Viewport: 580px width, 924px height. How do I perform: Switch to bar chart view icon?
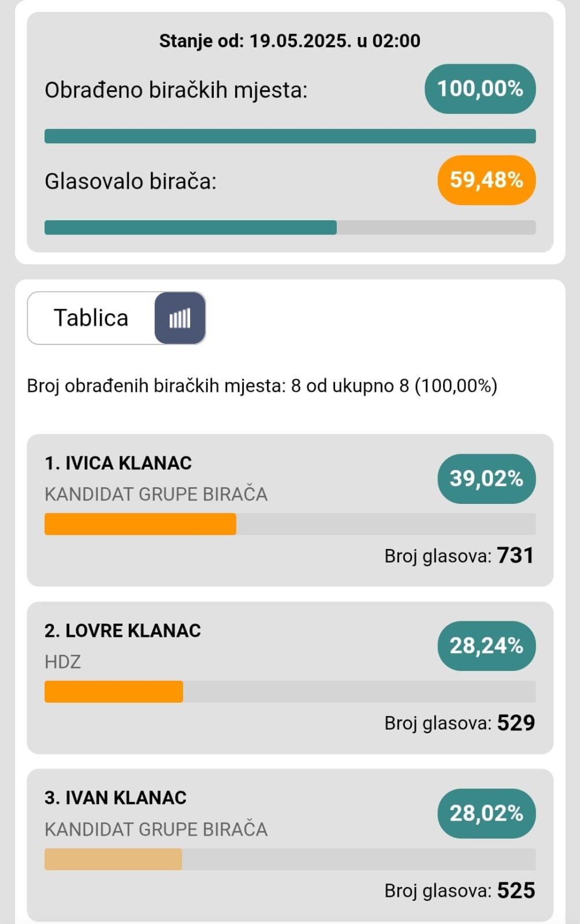180,318
